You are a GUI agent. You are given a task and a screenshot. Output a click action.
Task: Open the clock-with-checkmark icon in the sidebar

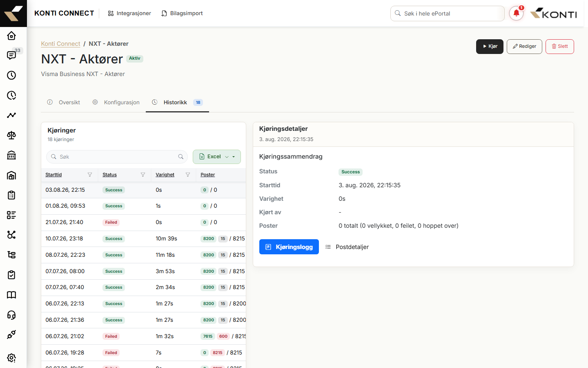click(11, 95)
